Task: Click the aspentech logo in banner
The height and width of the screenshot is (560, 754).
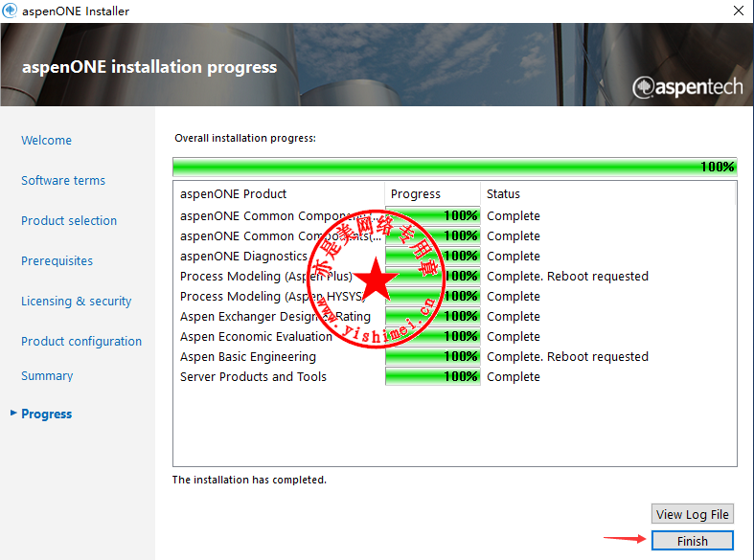Action: point(687,87)
